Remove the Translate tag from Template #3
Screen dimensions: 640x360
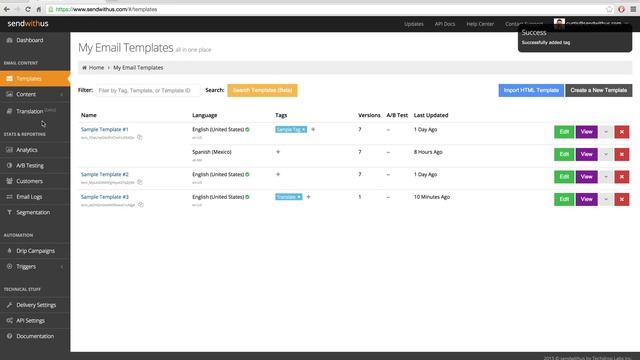click(x=299, y=197)
